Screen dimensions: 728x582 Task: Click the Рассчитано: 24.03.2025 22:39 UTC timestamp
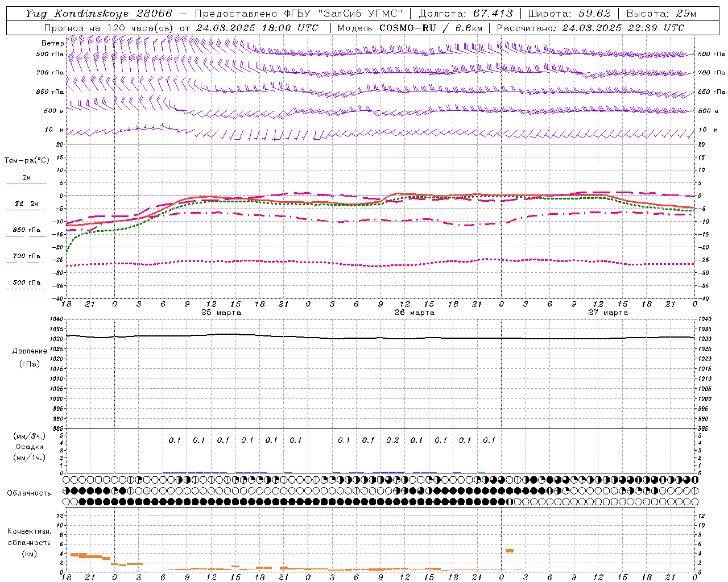click(590, 28)
